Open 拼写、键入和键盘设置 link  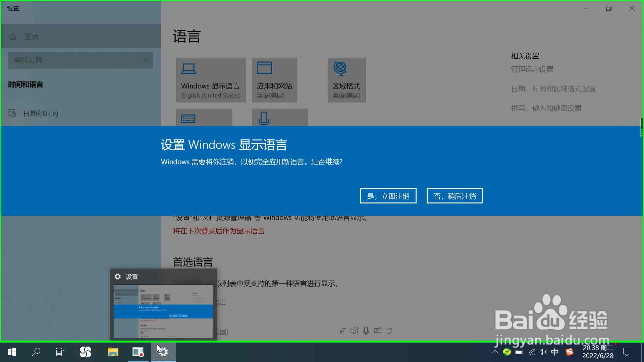tap(546, 108)
